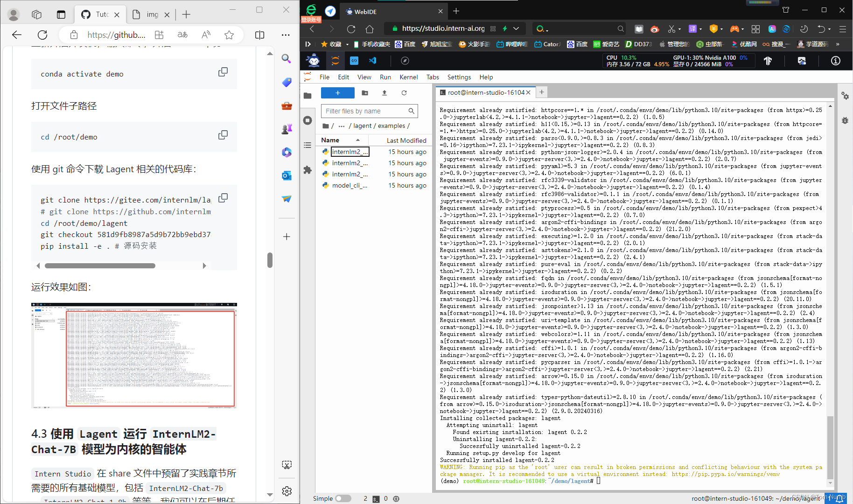Toggle the Simple mode switch in status bar
Screen dimensions: 853x504
click(343, 498)
